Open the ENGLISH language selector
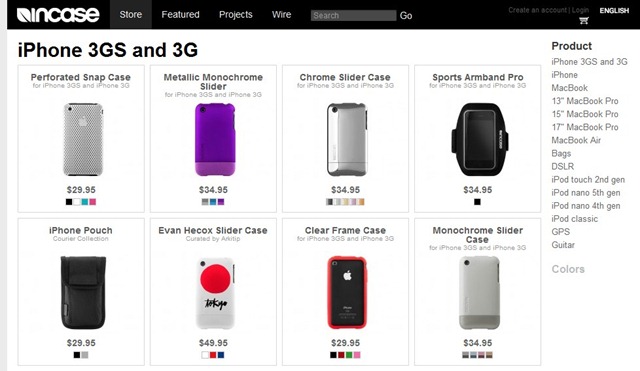The width and height of the screenshot is (640, 371). pos(614,11)
